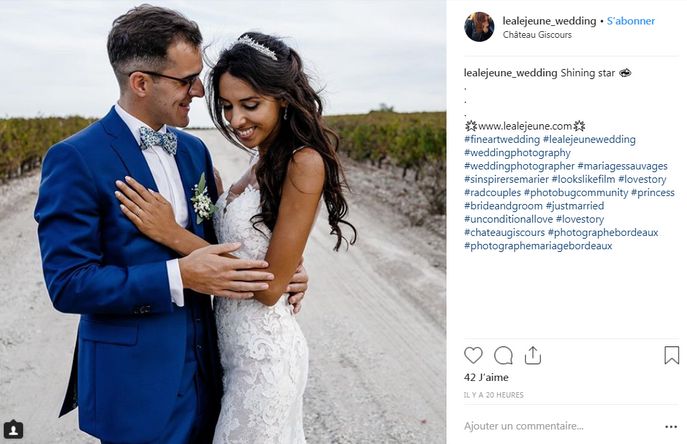Click the comment field 'Ajouter un commentaire...'
Screen dimensions: 687x444
click(524, 426)
